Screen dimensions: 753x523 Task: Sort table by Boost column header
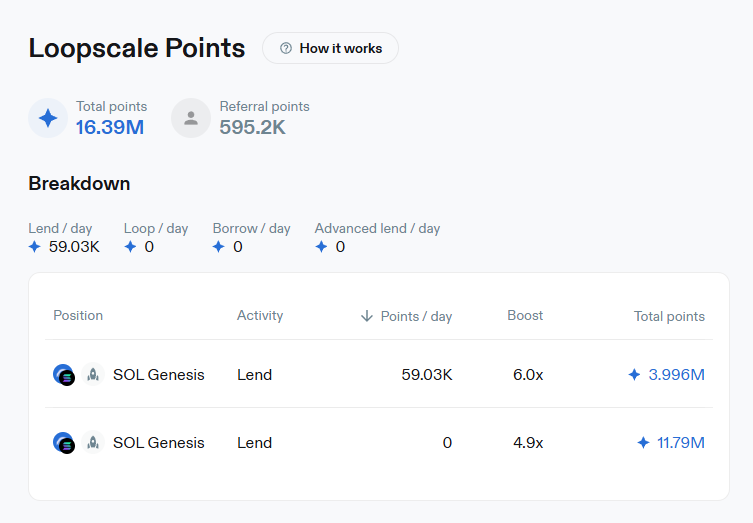525,315
